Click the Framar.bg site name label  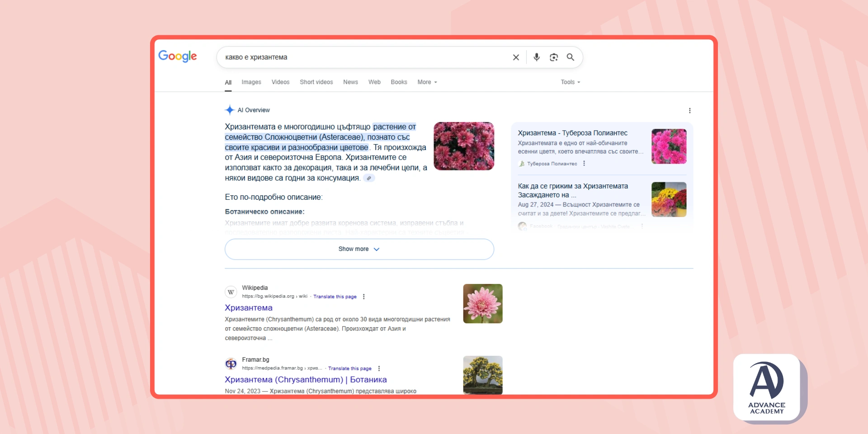pos(255,359)
